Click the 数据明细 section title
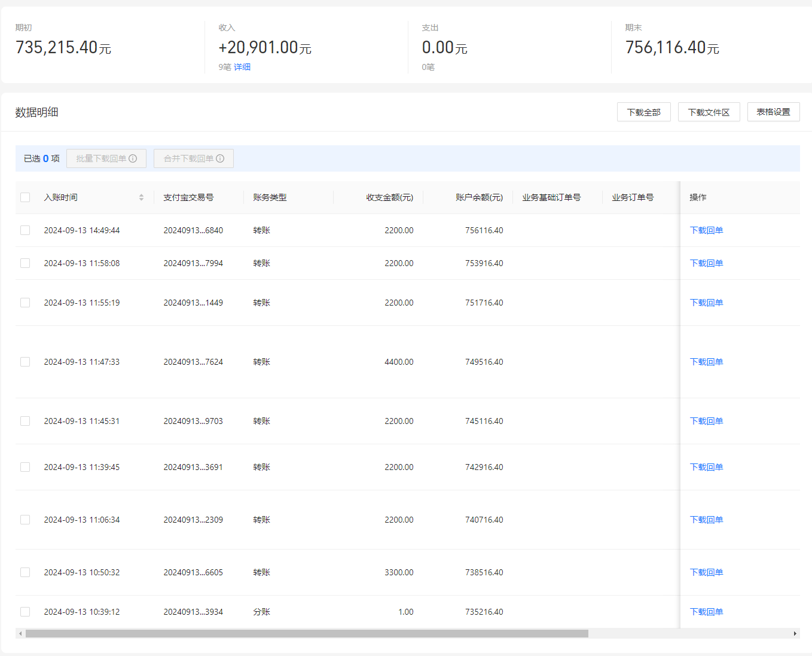The image size is (812, 656). [36, 112]
